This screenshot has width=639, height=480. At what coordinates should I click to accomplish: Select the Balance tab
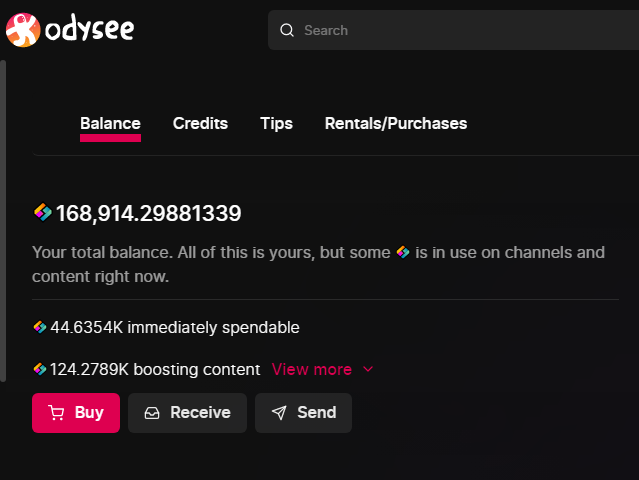110,123
